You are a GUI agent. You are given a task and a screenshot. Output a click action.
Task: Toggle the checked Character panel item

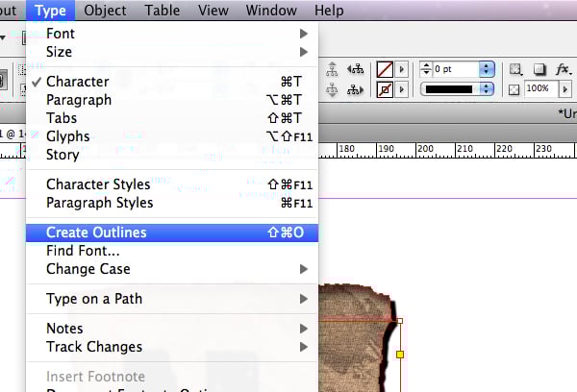[x=172, y=82]
